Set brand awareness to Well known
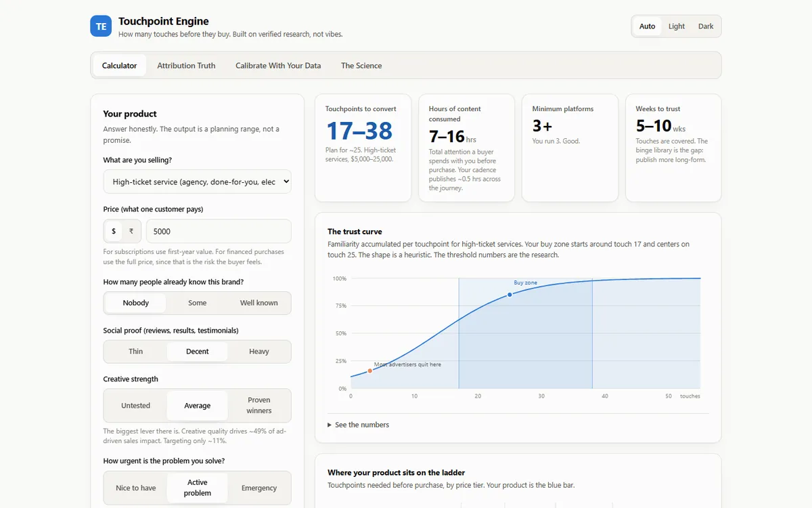This screenshot has width=812, height=508. (x=259, y=303)
